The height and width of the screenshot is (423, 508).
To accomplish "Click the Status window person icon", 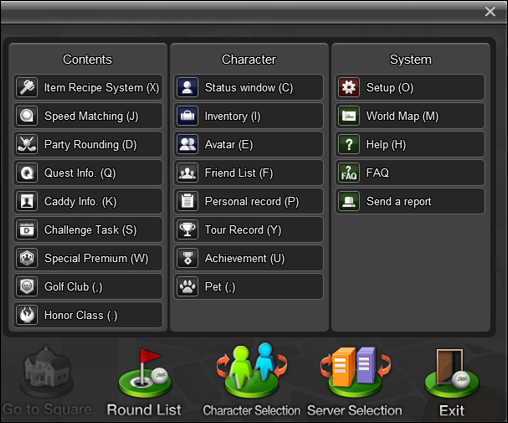I will (x=188, y=87).
